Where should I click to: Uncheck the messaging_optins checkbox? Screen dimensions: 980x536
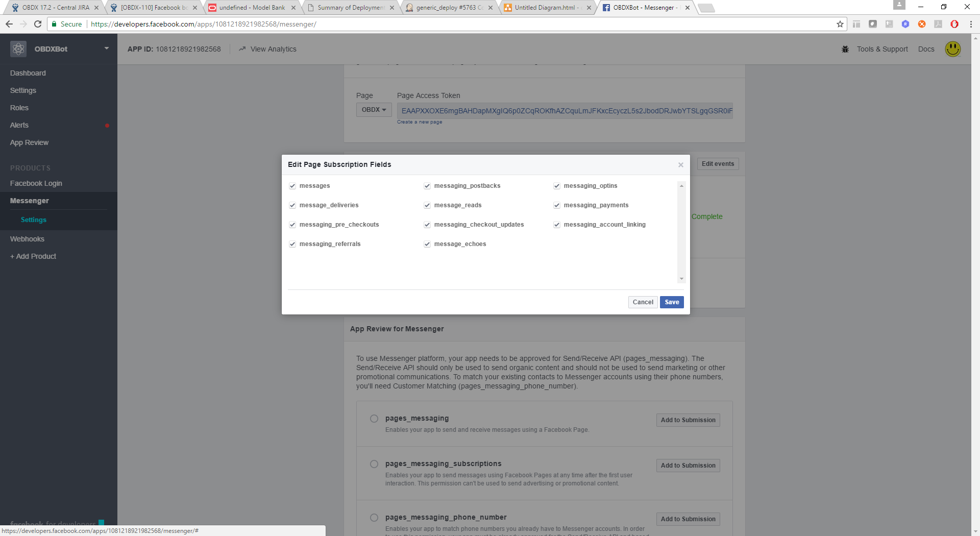click(557, 186)
